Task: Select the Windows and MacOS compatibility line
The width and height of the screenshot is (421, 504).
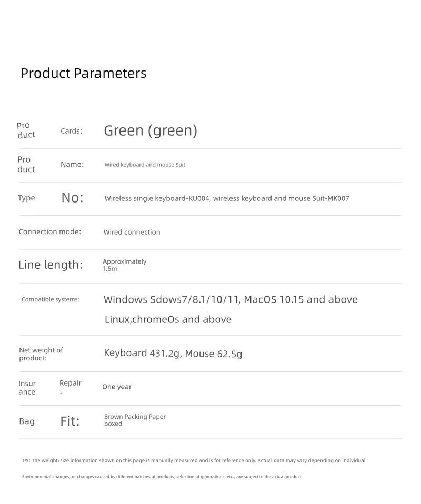Action: 230,300
